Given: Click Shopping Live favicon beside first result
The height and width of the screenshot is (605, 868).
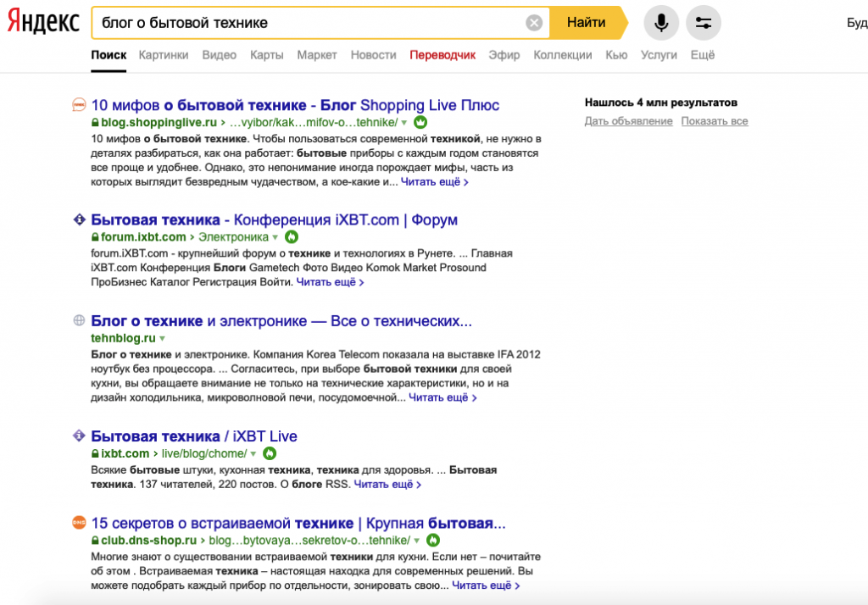Looking at the screenshot, I should (x=79, y=104).
